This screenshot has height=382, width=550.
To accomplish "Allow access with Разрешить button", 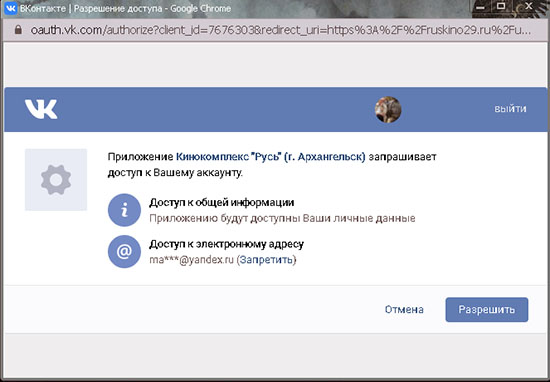I will (487, 309).
